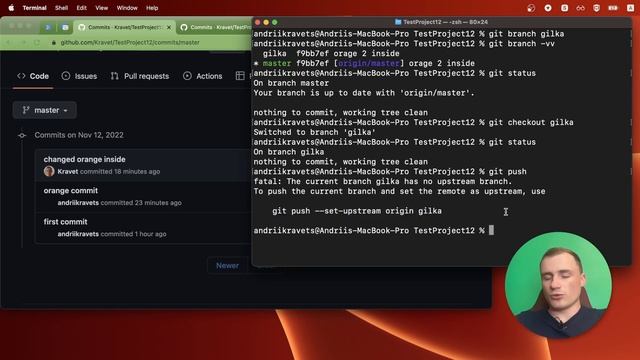Open the Code tab on GitHub
Viewport: 640px width, 360px height.
point(33,76)
